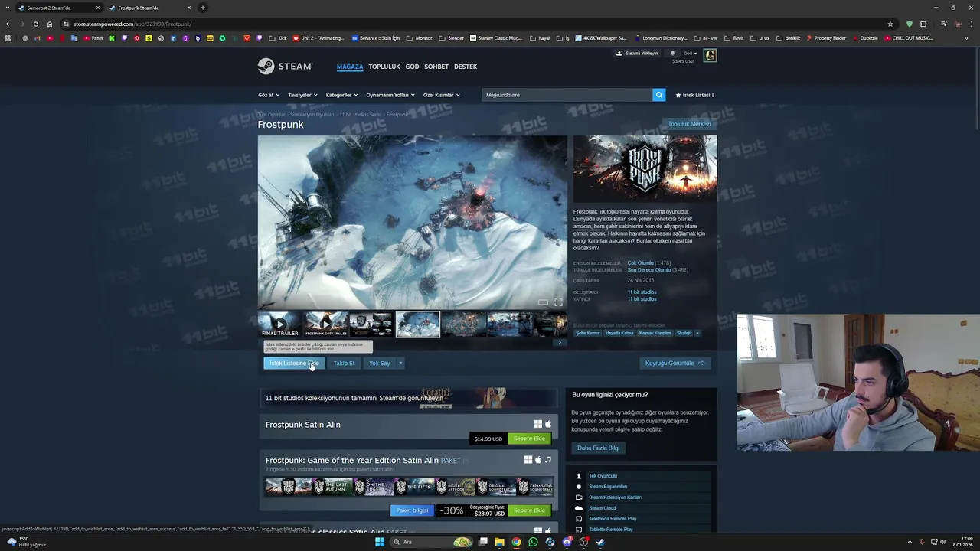Image resolution: width=980 pixels, height=551 pixels.
Task: Go to the MAĞAZA tab
Action: pos(350,67)
